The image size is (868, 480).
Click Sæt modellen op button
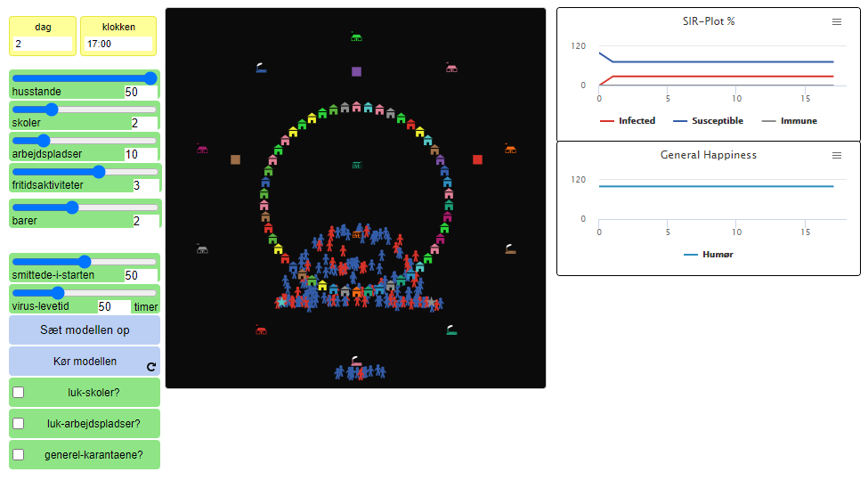click(x=85, y=330)
